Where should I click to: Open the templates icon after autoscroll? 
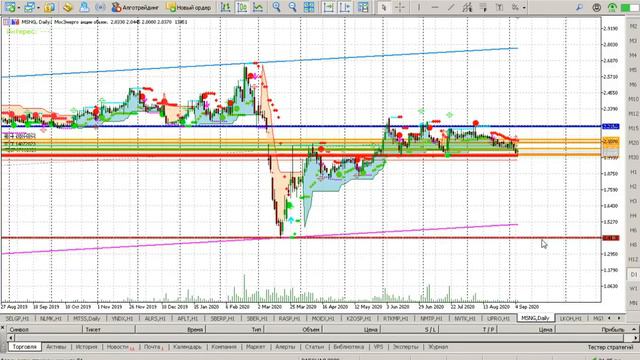click(362, 7)
